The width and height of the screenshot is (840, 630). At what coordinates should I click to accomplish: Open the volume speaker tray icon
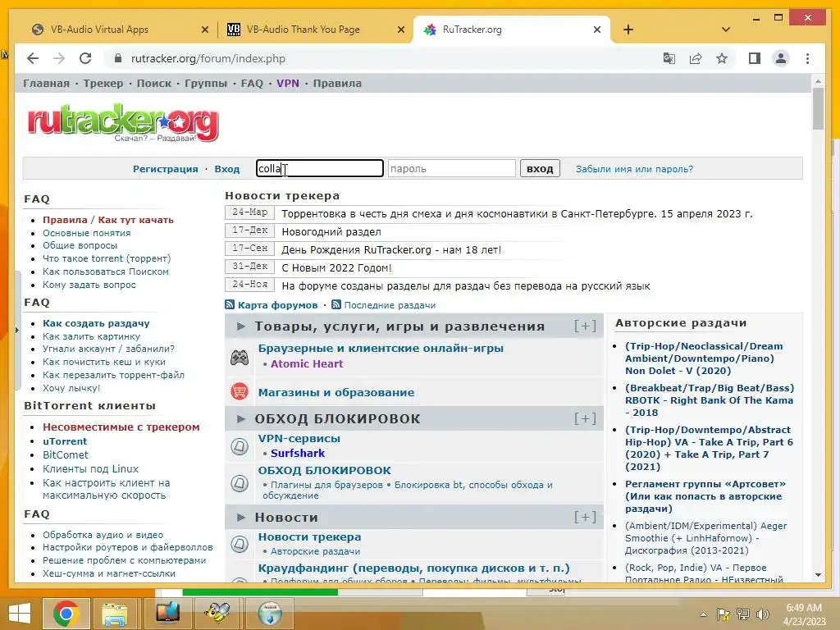point(762,614)
